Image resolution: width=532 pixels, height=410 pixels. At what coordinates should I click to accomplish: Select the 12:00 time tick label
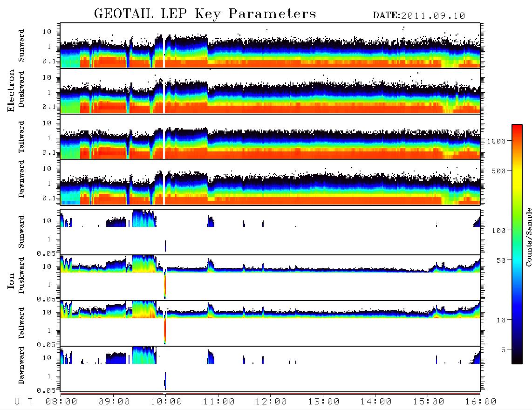tap(271, 402)
